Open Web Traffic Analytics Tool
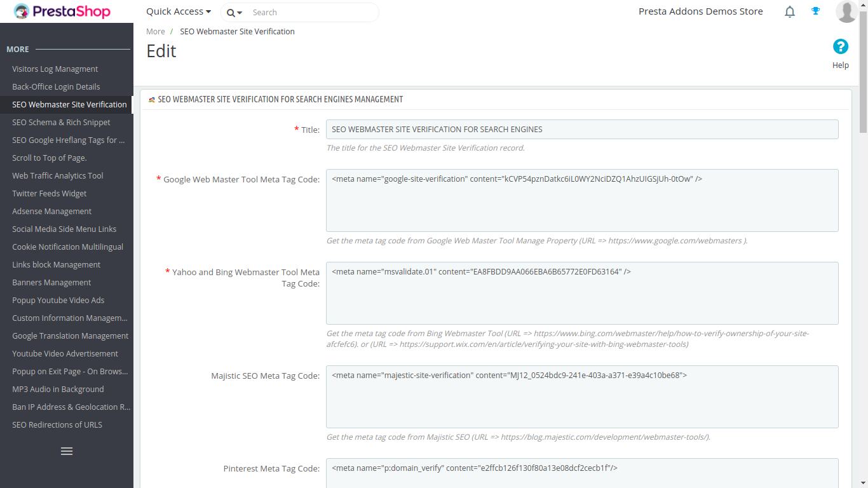This screenshot has height=488, width=868. tap(67, 175)
